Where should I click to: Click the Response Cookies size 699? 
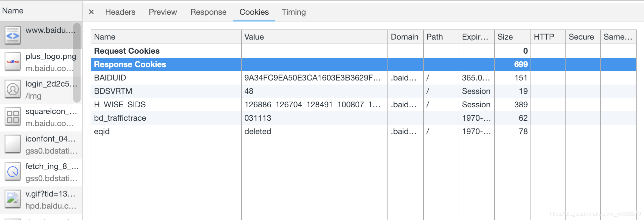pos(521,64)
